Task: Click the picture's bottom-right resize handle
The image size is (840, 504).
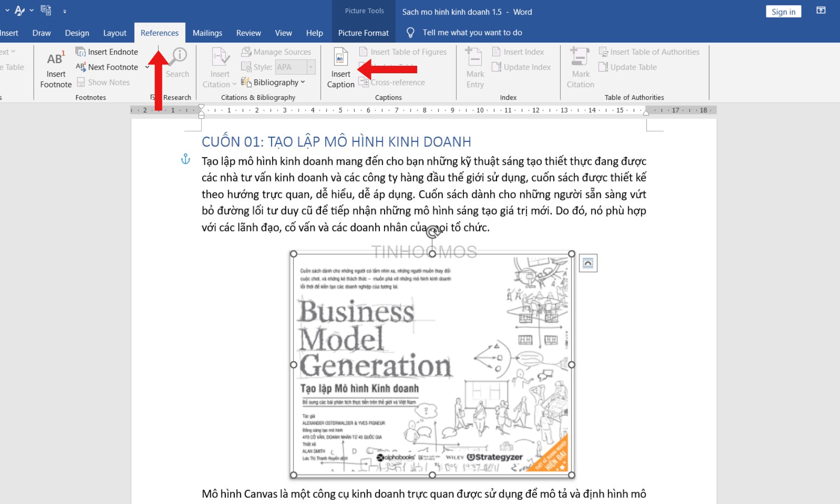Action: [x=572, y=475]
